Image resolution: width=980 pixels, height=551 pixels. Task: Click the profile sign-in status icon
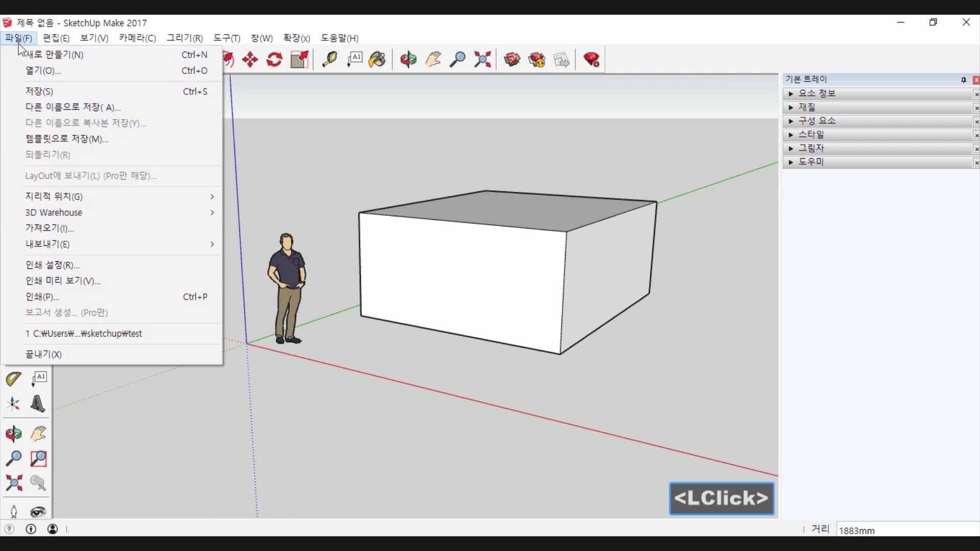coord(53,529)
